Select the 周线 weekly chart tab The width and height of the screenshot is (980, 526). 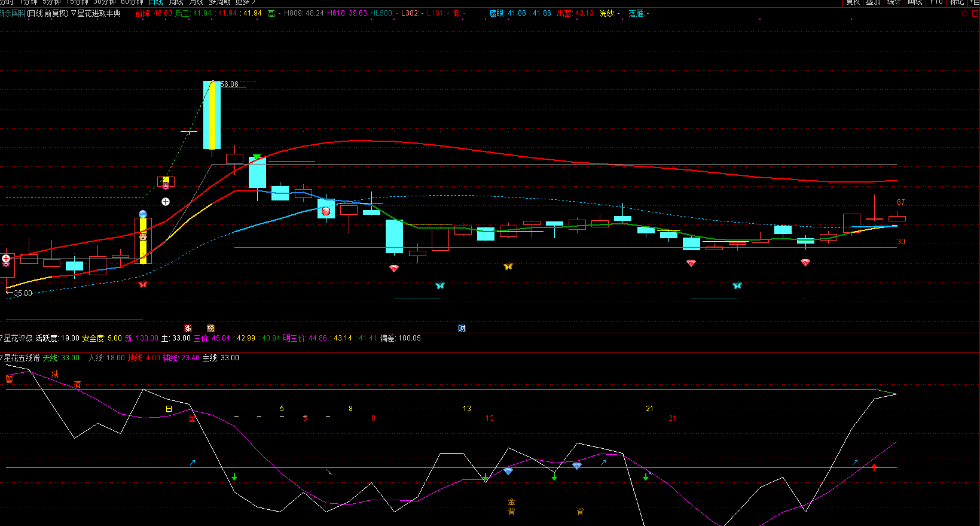176,2
